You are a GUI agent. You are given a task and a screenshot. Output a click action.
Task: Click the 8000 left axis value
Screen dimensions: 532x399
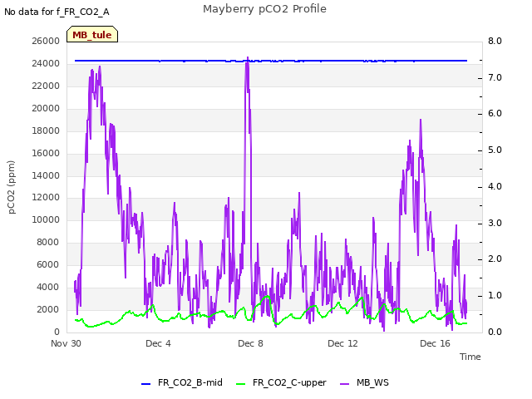[x=48, y=242]
